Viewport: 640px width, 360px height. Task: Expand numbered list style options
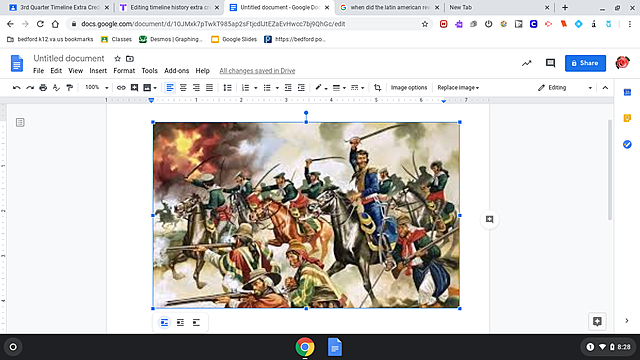[256, 88]
